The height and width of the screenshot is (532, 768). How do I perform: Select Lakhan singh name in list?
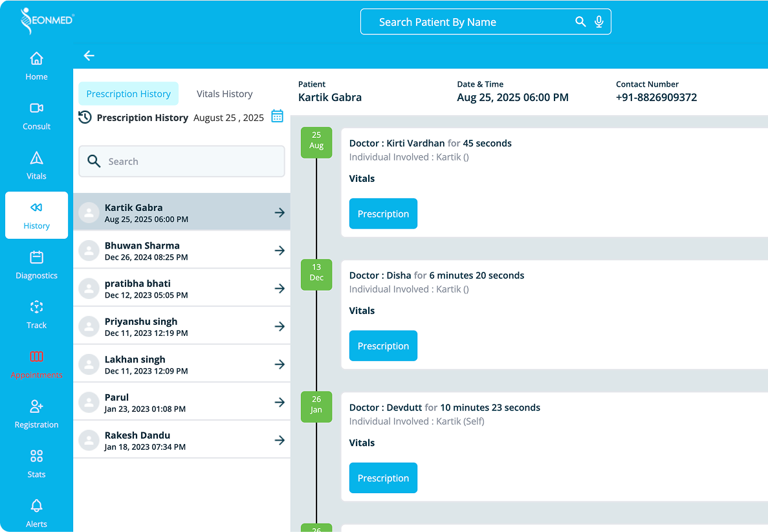tap(135, 359)
